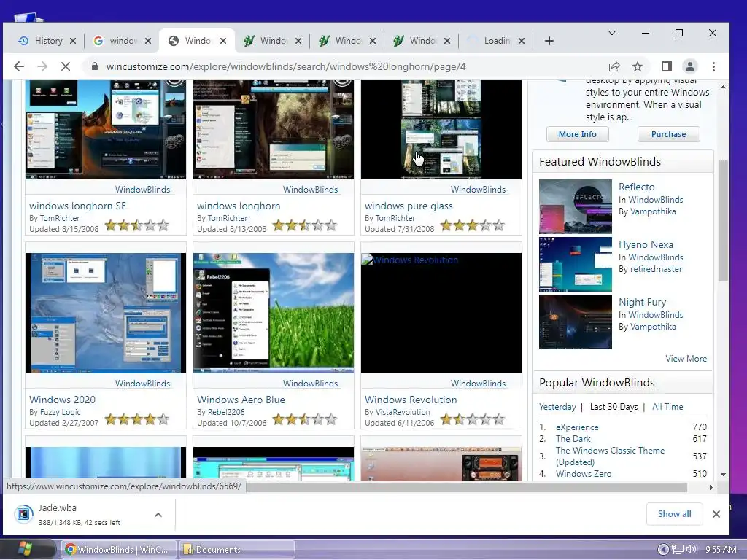Open Hyano Nexa featured skin link
Screen dimensions: 747x560
click(x=646, y=244)
